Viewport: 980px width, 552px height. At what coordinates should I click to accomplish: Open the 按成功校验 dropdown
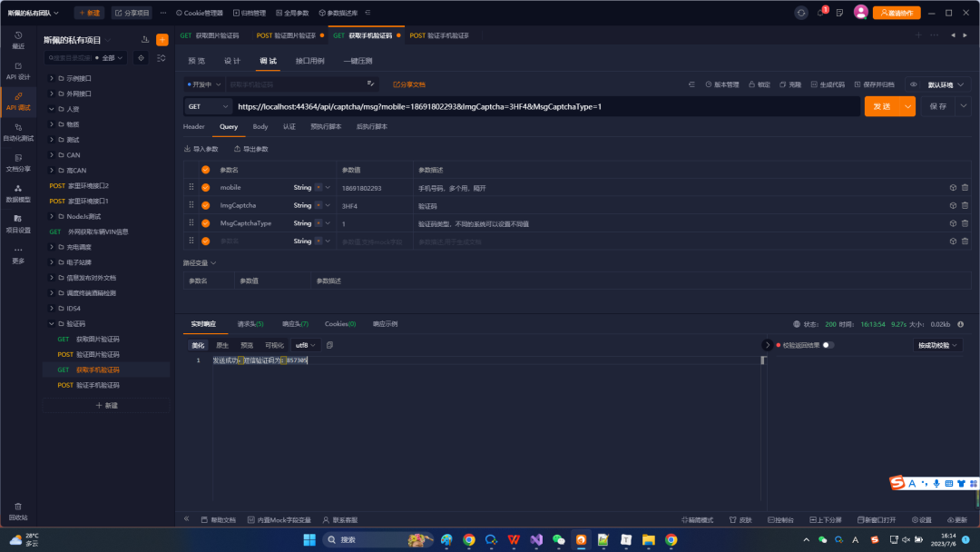[x=937, y=345]
